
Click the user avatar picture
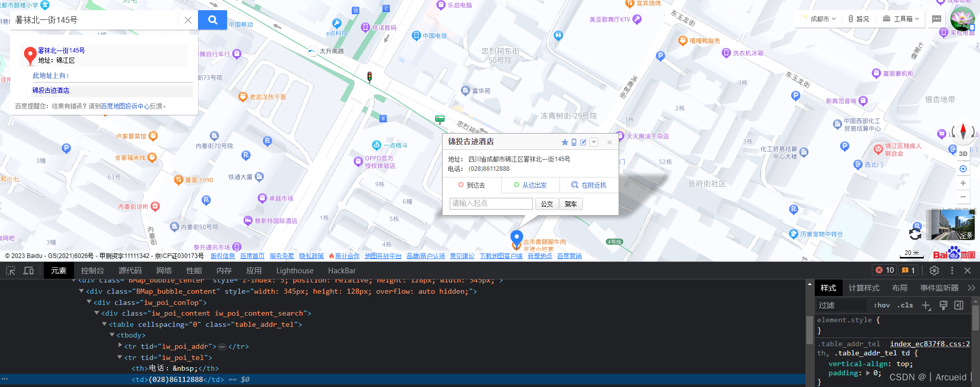(x=962, y=19)
